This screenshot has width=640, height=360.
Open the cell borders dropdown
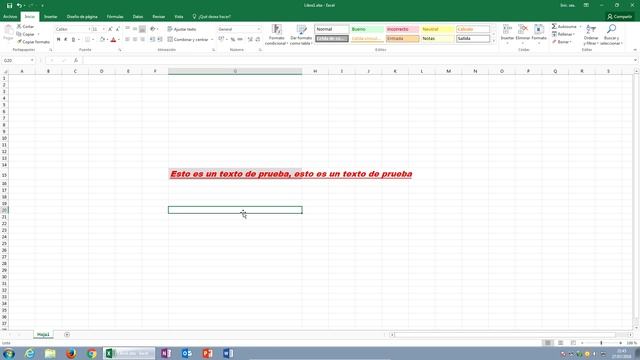[93, 40]
